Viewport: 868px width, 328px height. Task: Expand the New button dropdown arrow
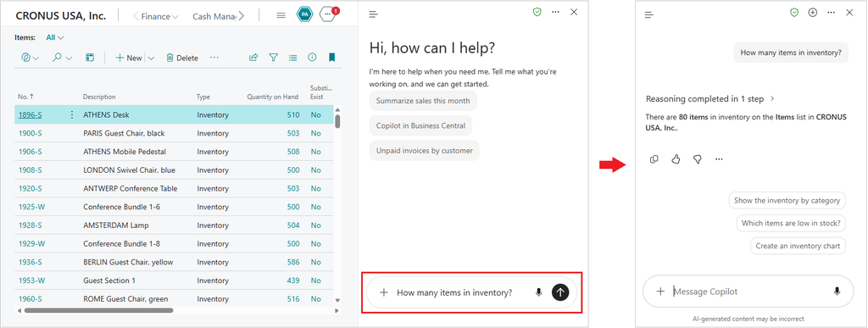tap(151, 58)
